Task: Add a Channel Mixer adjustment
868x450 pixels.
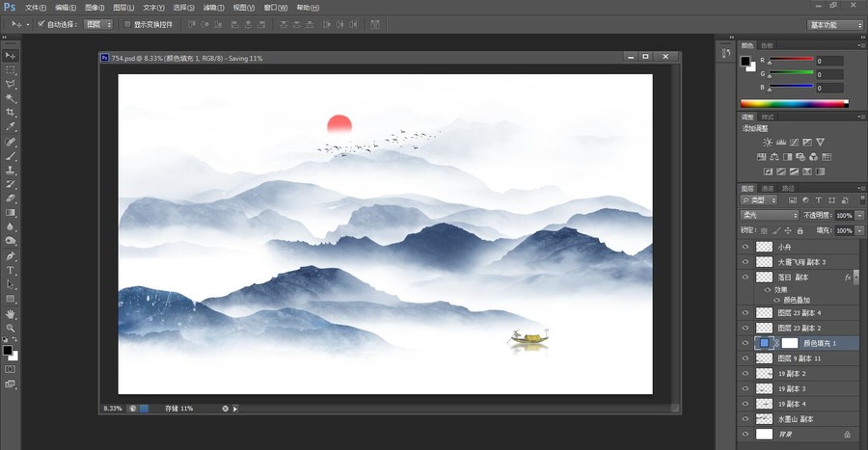Action: click(813, 157)
